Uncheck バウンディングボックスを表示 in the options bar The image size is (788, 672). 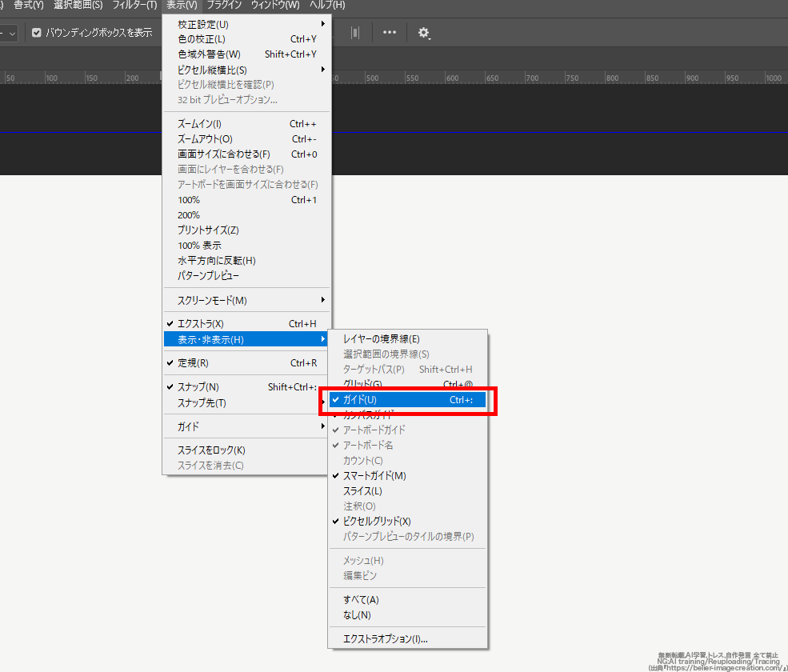[x=35, y=33]
